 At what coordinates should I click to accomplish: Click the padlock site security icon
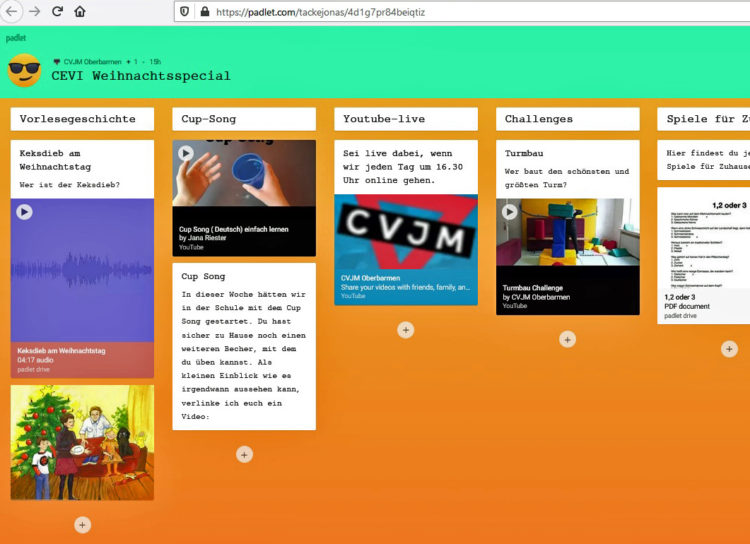pos(205,12)
